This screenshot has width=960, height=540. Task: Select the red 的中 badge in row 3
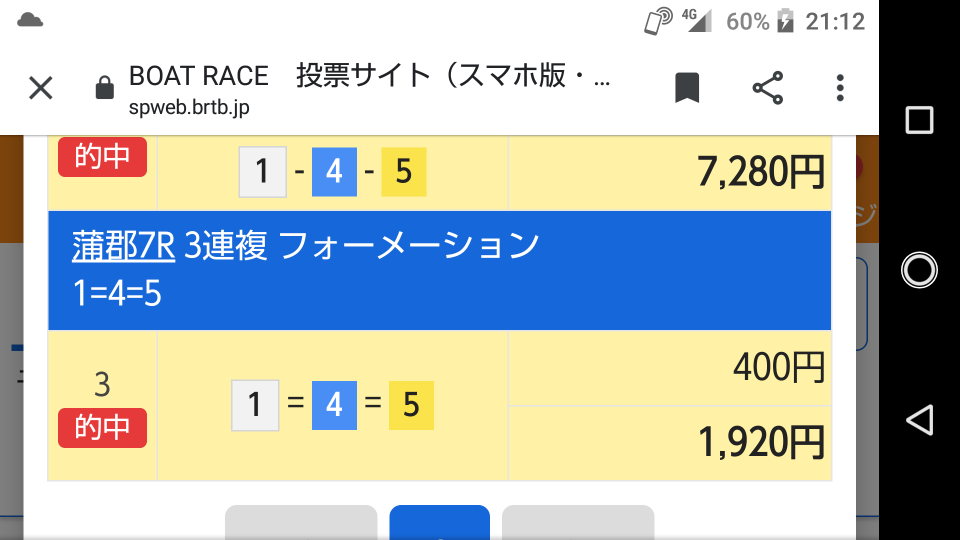point(102,427)
